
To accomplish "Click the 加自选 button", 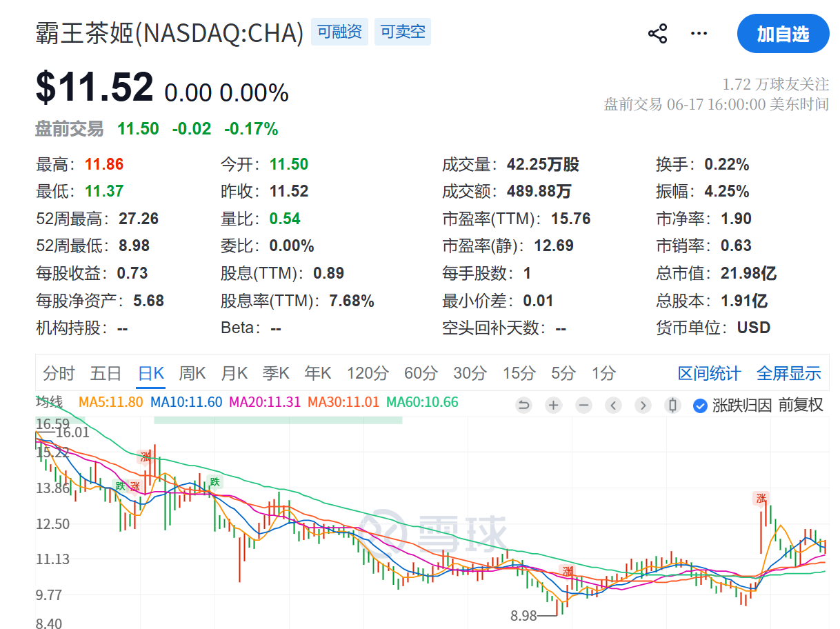I will click(x=783, y=34).
